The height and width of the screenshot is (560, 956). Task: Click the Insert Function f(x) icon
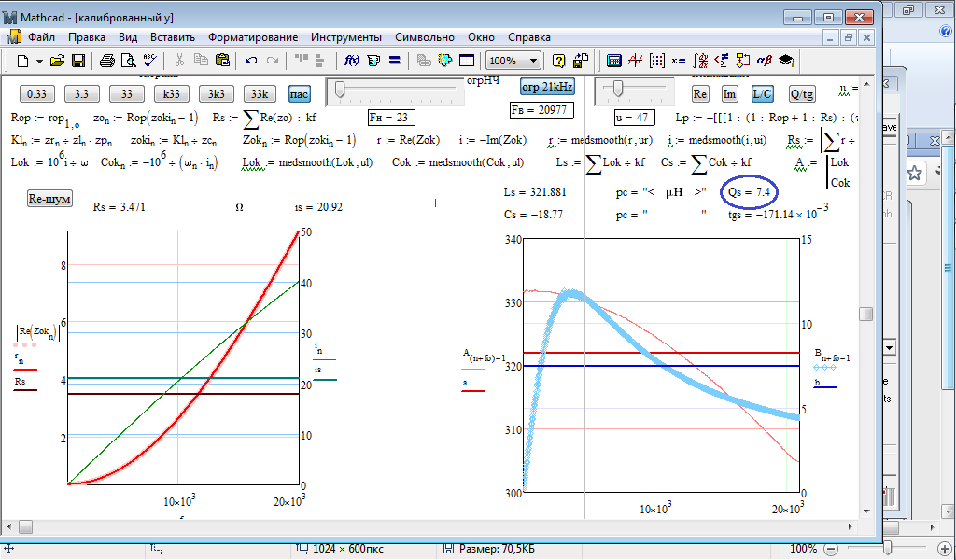[x=352, y=61]
